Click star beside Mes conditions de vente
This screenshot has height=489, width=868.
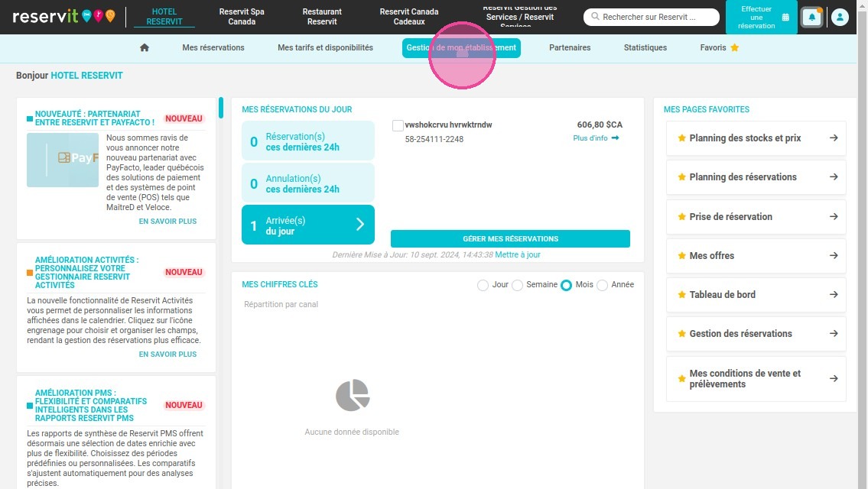682,379
